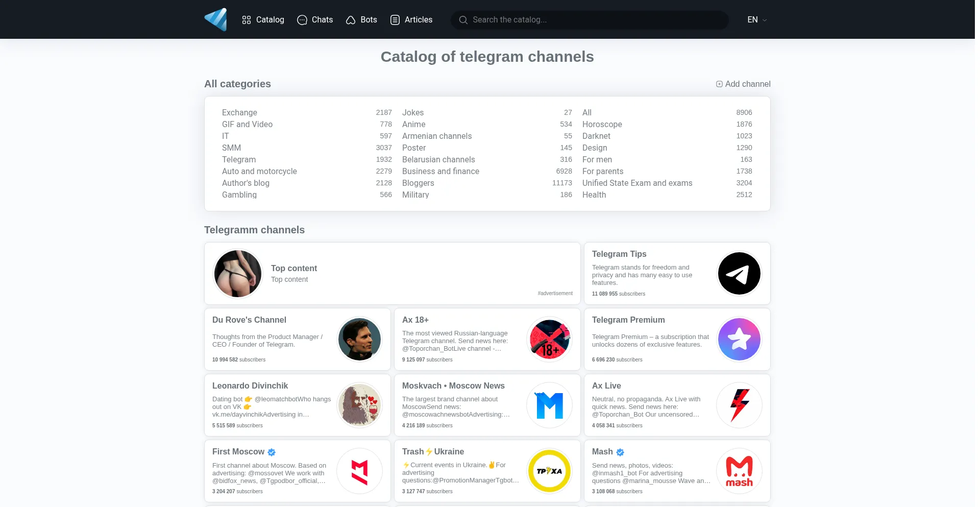The image size is (980, 507).
Task: Go to the Chats section
Action: pyautogui.click(x=315, y=20)
